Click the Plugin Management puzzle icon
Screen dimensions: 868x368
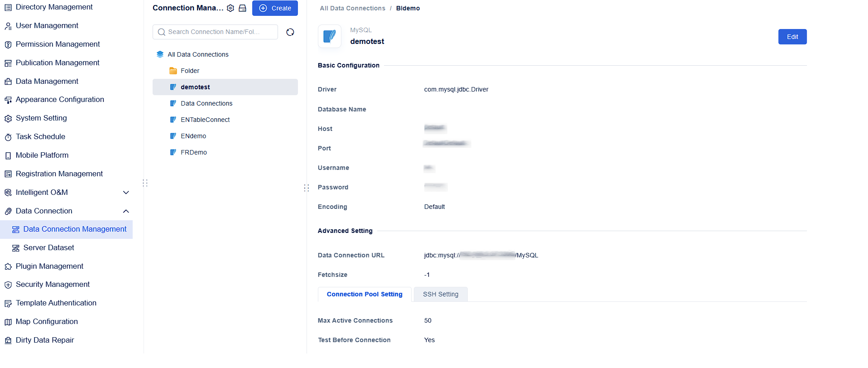click(8, 266)
